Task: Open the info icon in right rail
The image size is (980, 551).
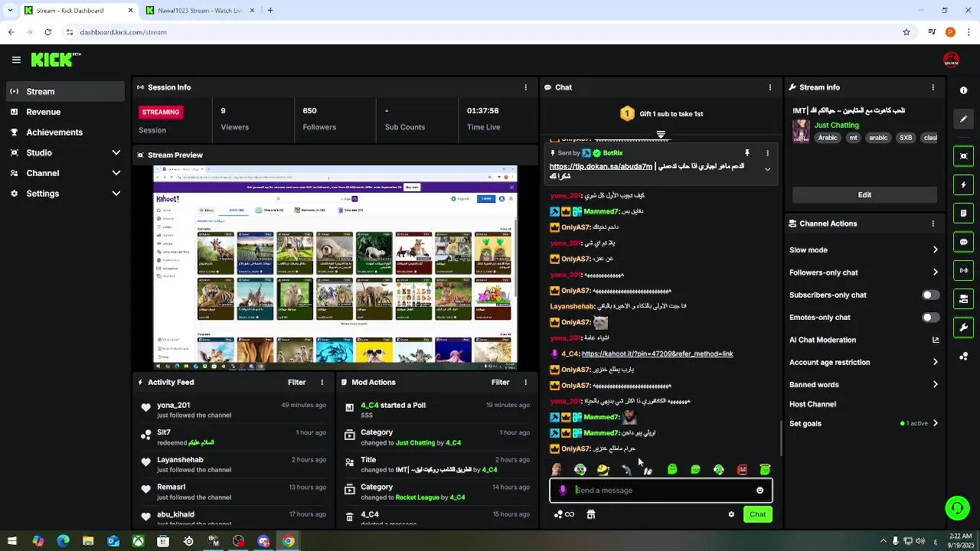Action: (963, 90)
